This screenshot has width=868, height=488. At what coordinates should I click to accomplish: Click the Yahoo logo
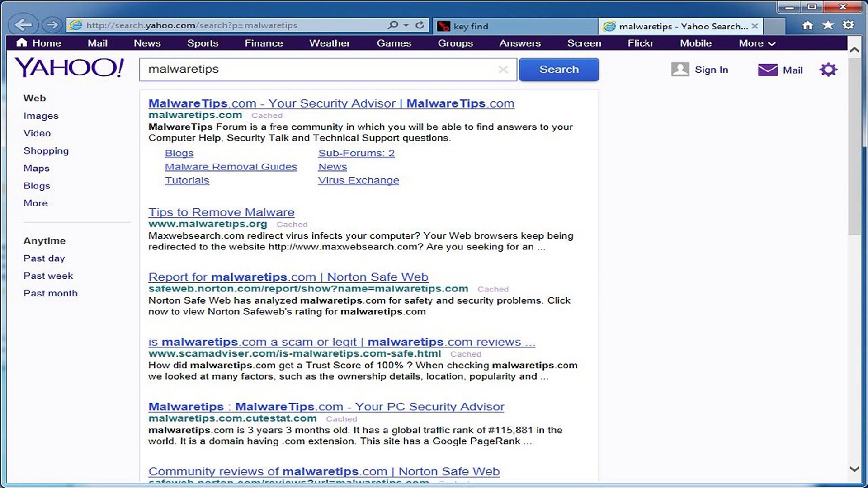[70, 68]
